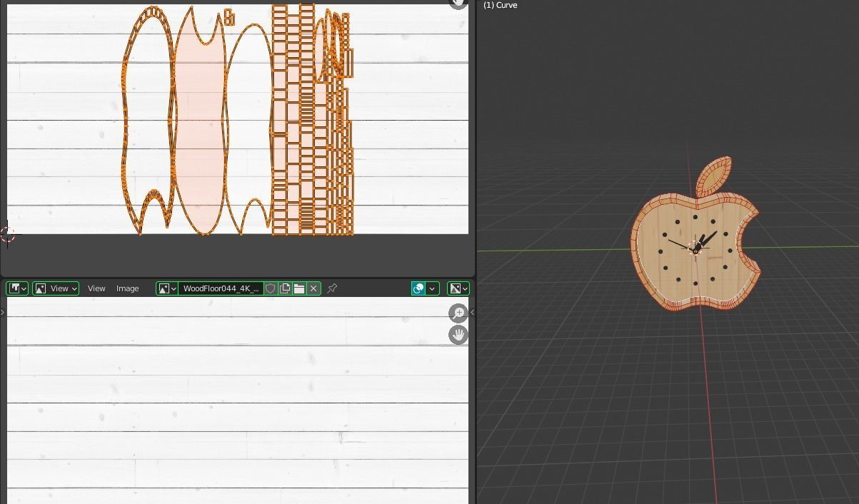Viewport: 859px width, 504px height.
Task: Click the apple leaf in 3D viewport
Action: 713,176
